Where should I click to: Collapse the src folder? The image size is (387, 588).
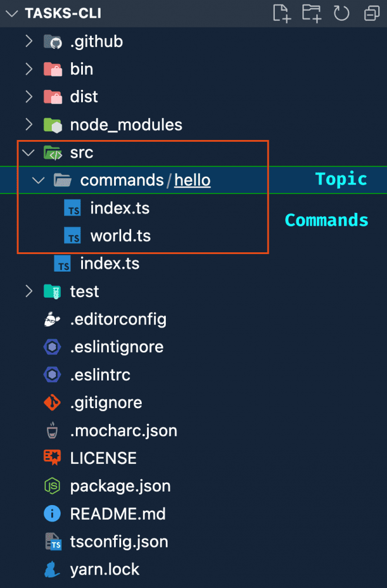coord(28,153)
